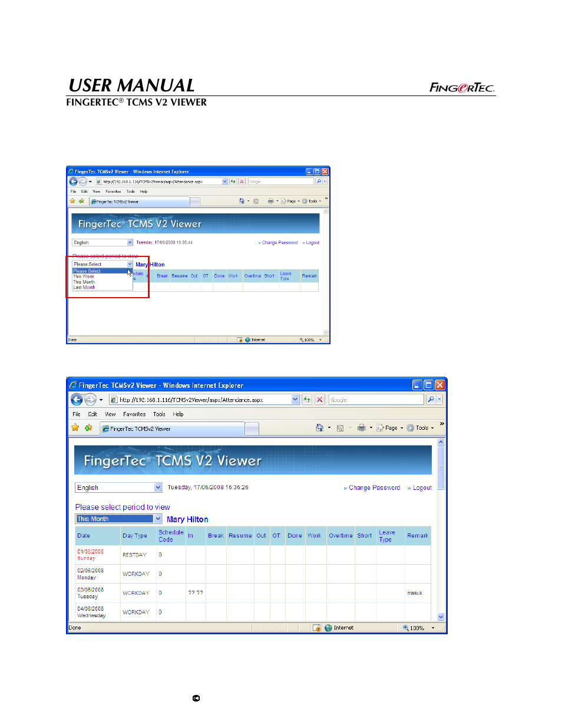This screenshot has width=562, height=728.
Task: Click Add to Favorites icon in larger window
Action: (x=88, y=427)
